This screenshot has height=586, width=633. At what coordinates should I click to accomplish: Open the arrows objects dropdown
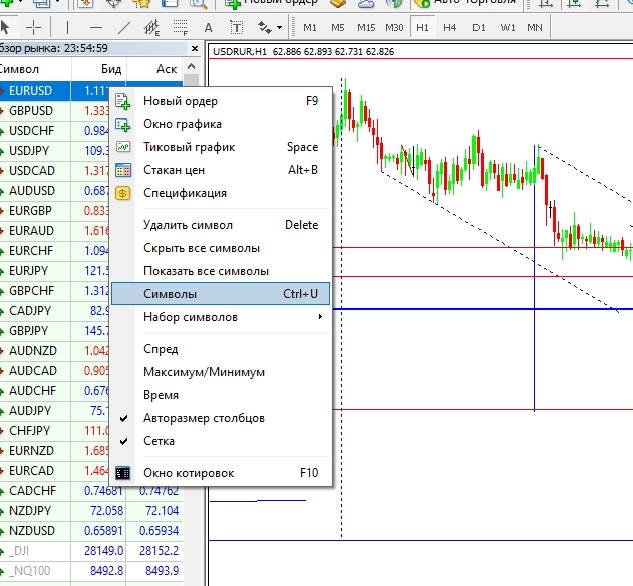(x=279, y=28)
